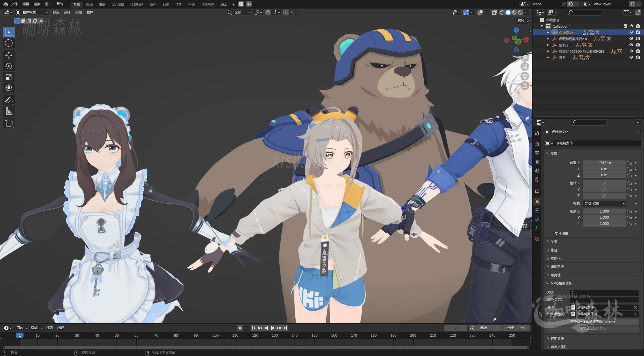644x356 pixels.
Task: Click the viewport zoom gizmo icon
Action: click(x=525, y=57)
